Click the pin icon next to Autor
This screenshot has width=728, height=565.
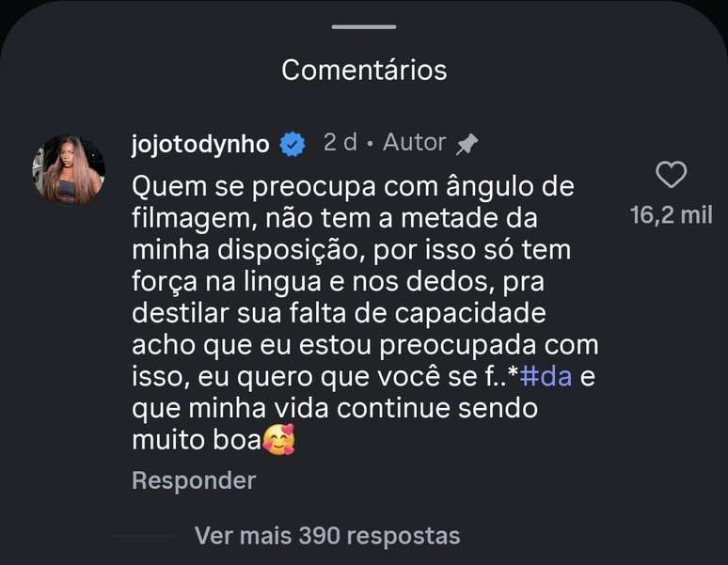click(x=467, y=144)
